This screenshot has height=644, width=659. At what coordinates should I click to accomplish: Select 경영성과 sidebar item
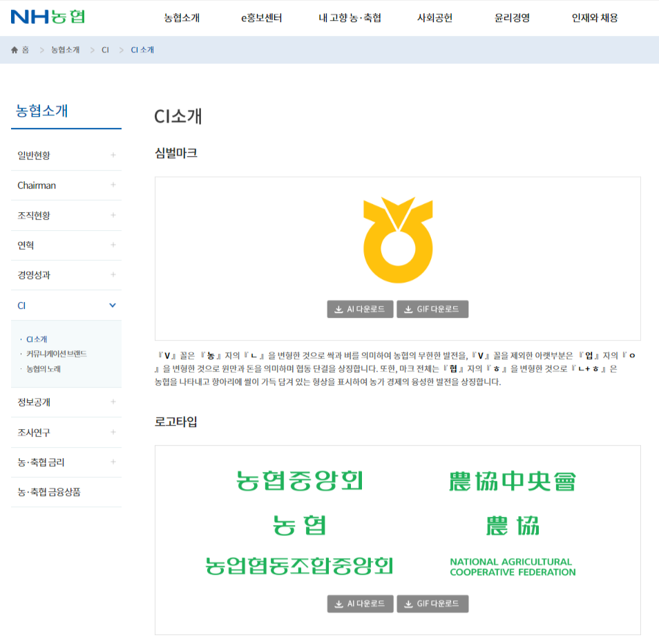click(x=34, y=275)
